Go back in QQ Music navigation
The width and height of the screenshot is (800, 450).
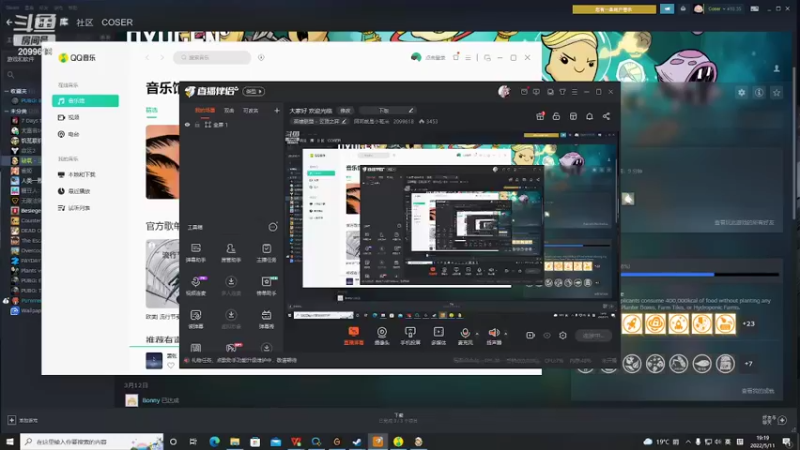[x=147, y=58]
